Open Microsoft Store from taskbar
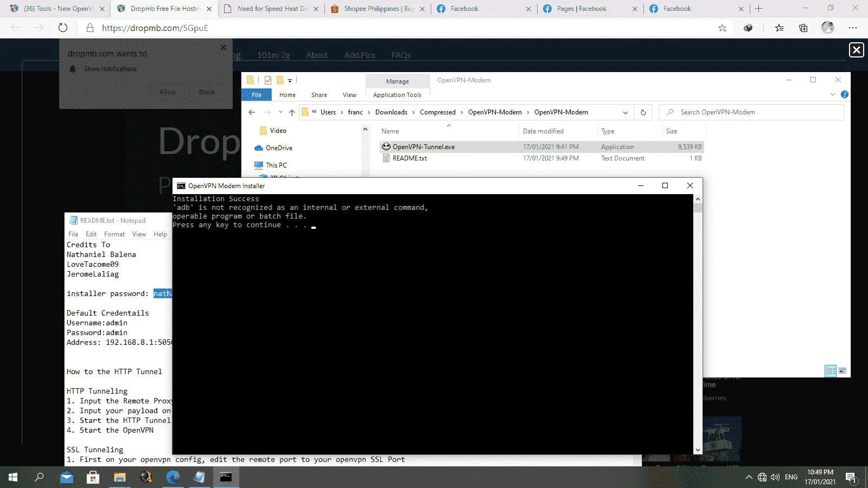The image size is (868, 488). [x=93, y=477]
